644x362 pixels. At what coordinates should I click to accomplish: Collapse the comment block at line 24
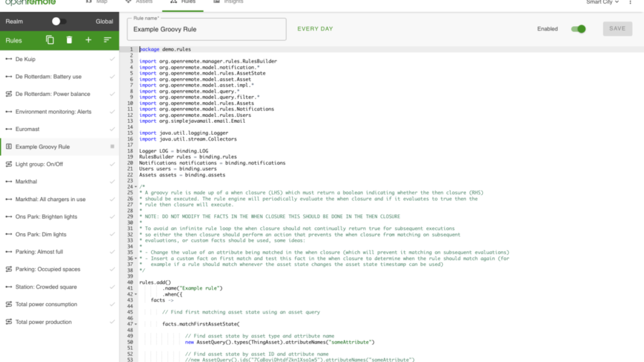(135, 187)
